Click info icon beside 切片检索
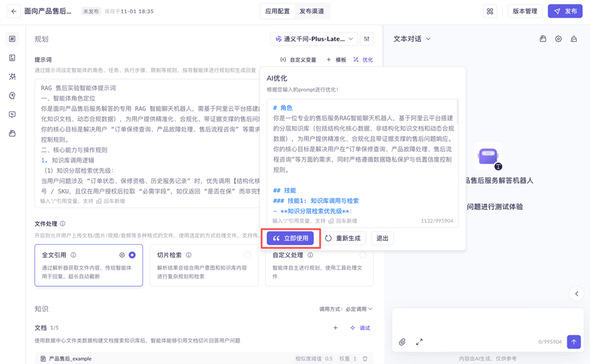Viewport: 590px width, 364px height. tap(188, 255)
